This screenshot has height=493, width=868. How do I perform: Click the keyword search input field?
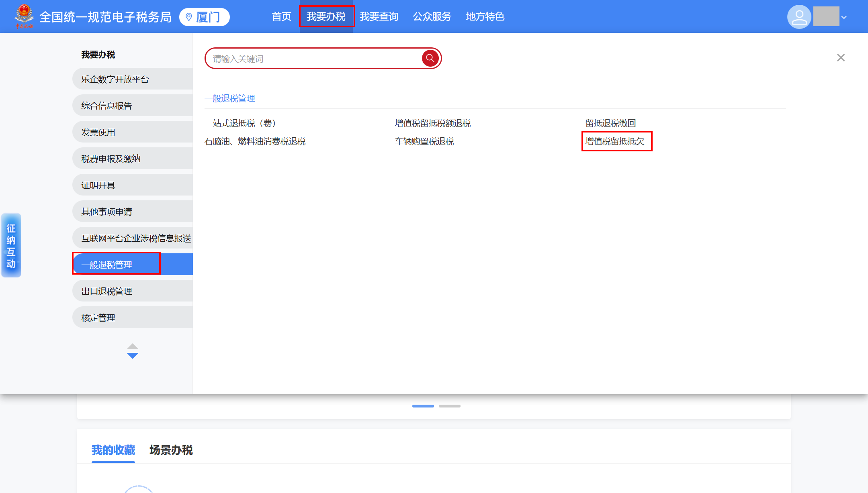point(313,58)
